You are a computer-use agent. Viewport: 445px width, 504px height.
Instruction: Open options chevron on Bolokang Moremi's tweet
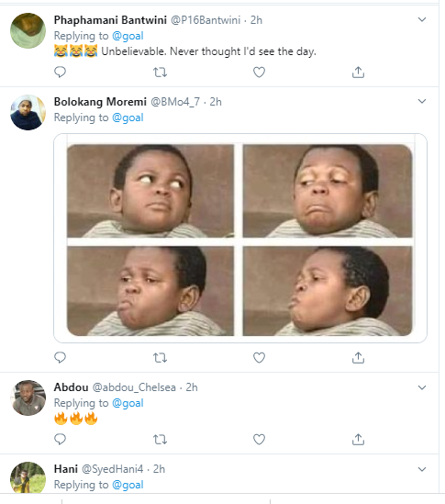[x=422, y=101]
